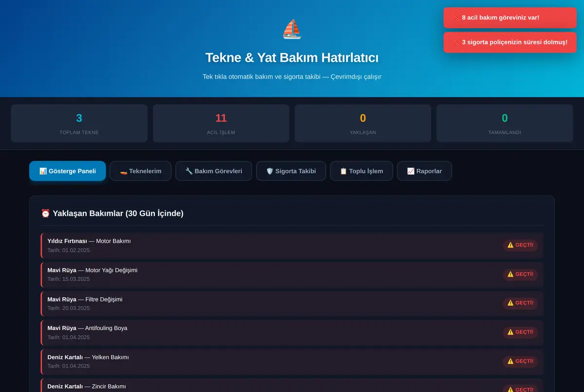Viewport: 584px width, 392px height.
Task: Select the Deniz Kartalı — Yelken Bakımı row
Action: (292, 362)
